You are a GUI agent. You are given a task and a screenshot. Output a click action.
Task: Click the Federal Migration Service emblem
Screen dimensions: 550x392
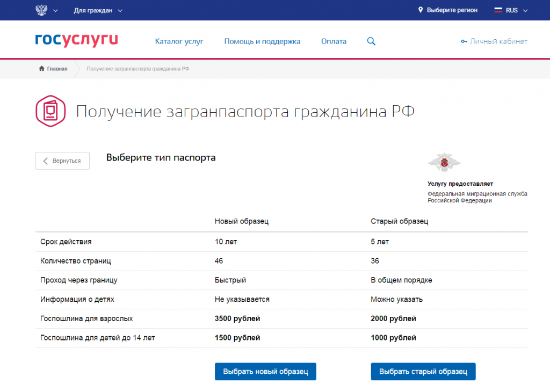pos(444,162)
